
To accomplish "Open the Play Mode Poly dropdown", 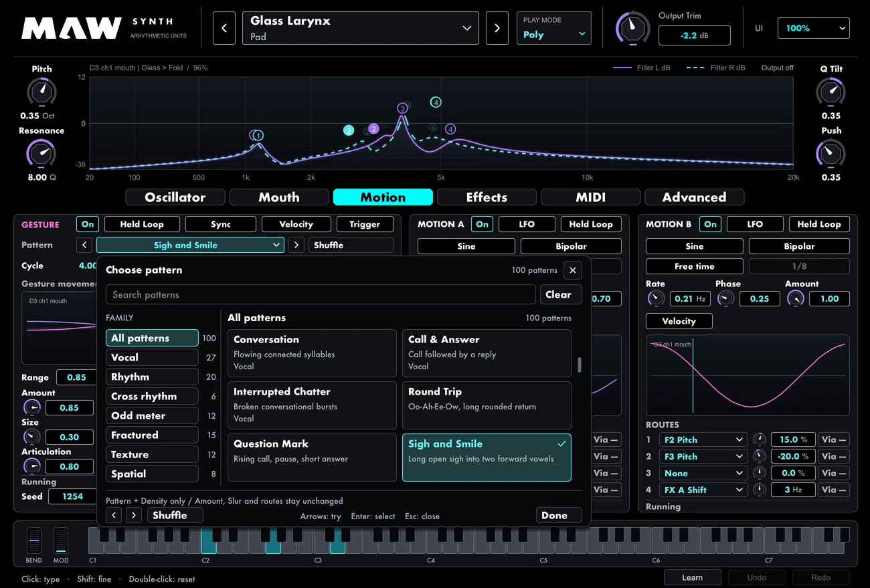I will pos(554,28).
